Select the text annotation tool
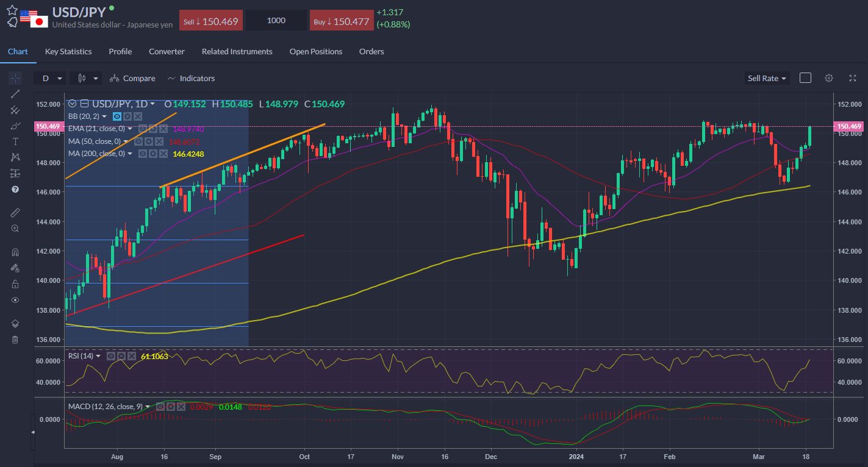The width and height of the screenshot is (868, 467). pos(15,141)
